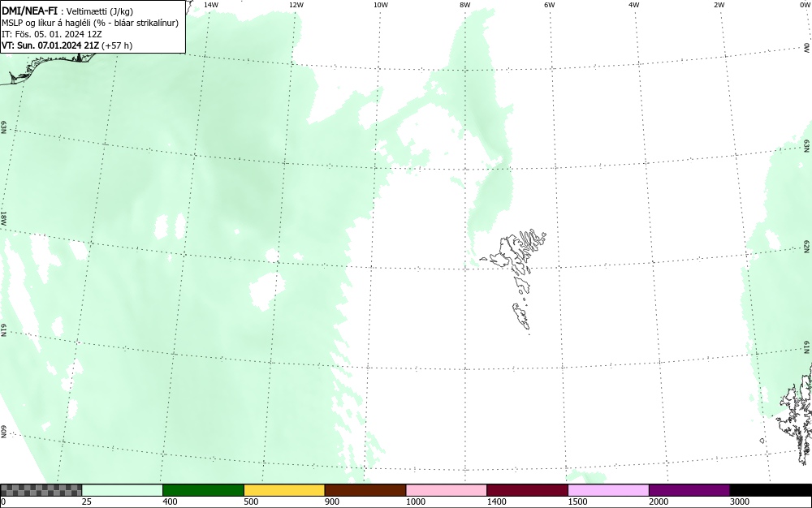Select the '8W' longitude label
Screen dimensions: 812x508
click(x=465, y=5)
